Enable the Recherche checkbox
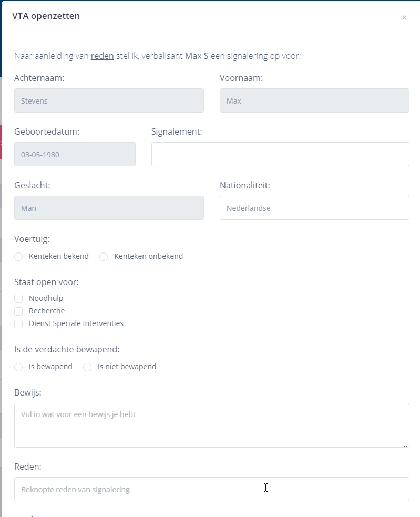Screen dimensions: 420x517 click(18, 311)
